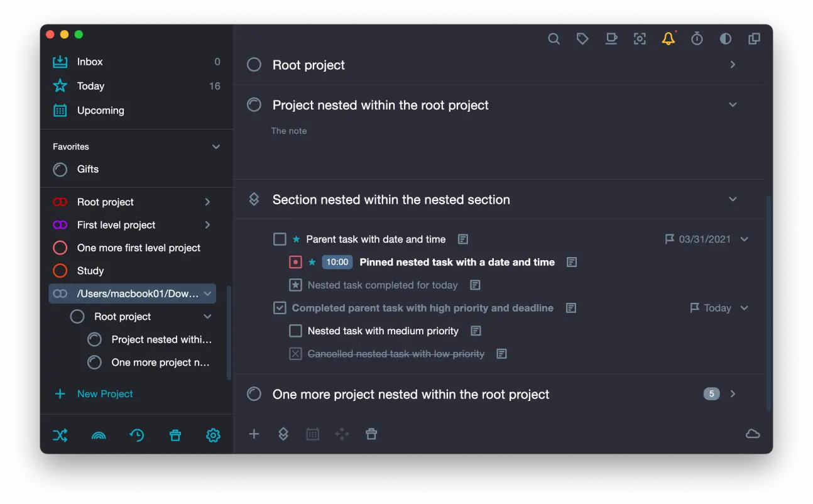
Task: Open the Upcoming list
Action: click(101, 111)
